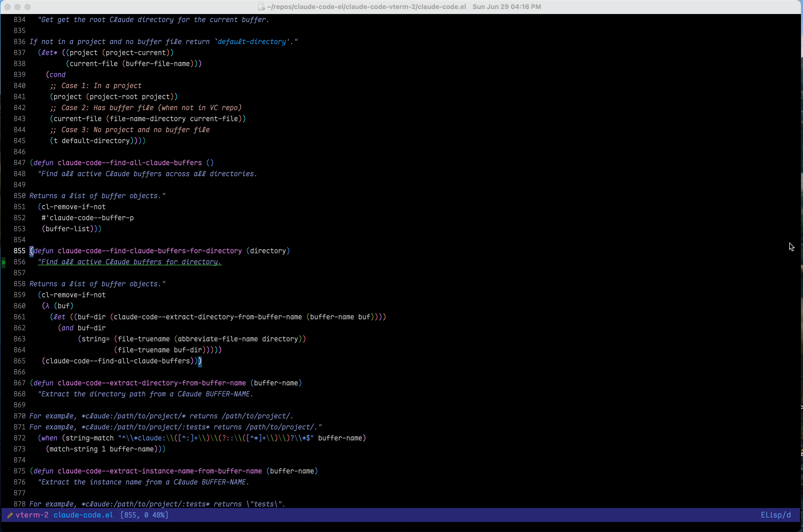The image size is (803, 532).
Task: Click the claude-code.el buffer name in the mode line
Action: coord(83,515)
